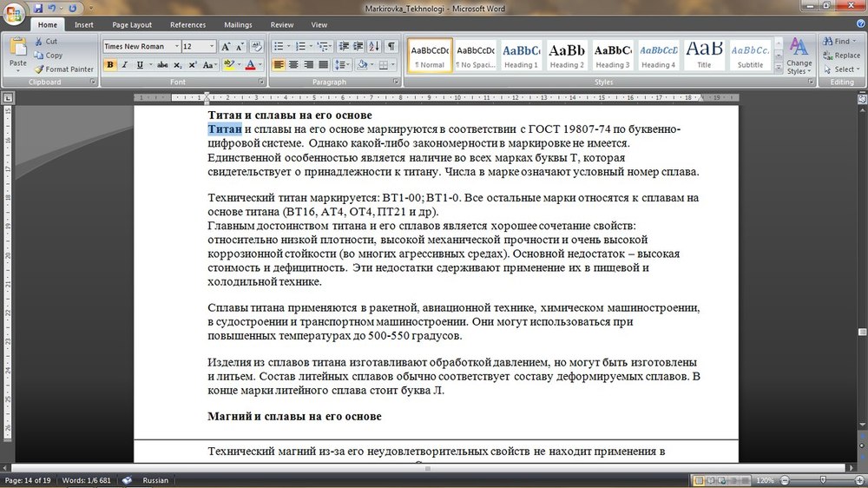Toggle bold formatting
This screenshot has width=868, height=488.
[x=109, y=65]
